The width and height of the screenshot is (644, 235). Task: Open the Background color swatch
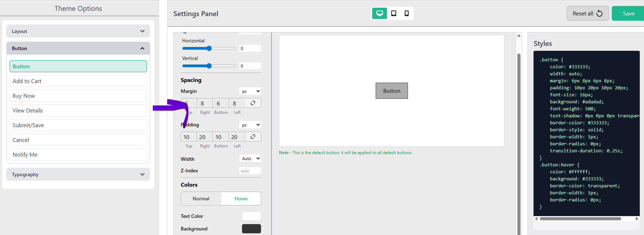pos(251,229)
